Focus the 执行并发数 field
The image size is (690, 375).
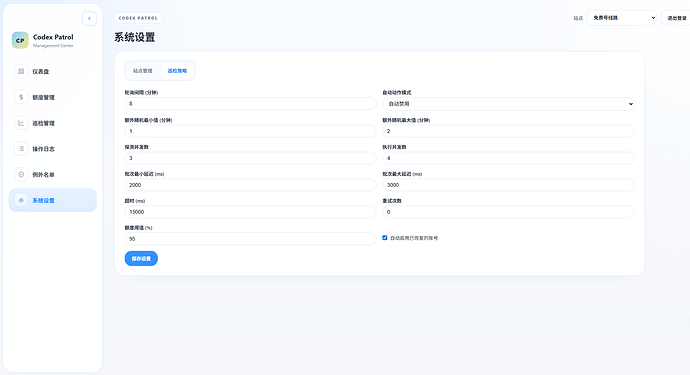pyautogui.click(x=508, y=158)
